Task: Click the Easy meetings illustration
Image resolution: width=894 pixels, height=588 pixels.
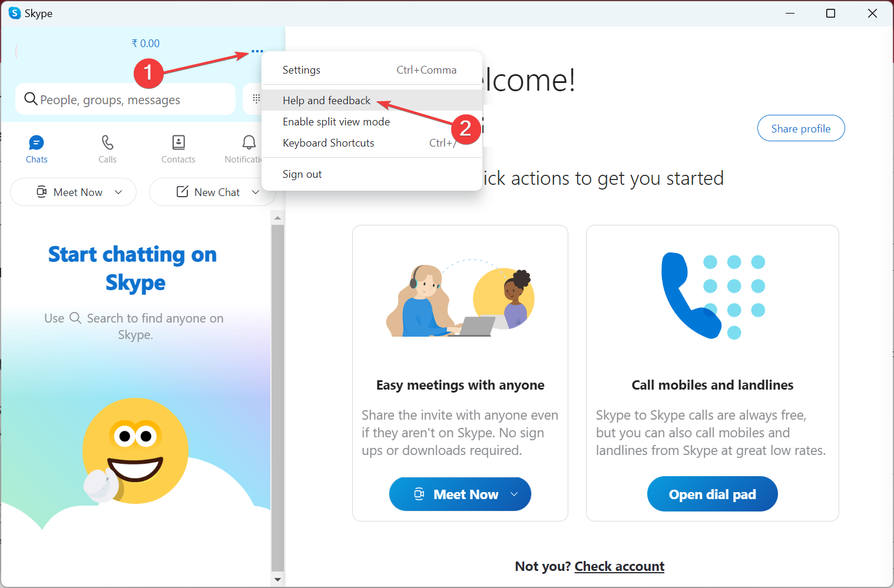Action: pos(460,299)
